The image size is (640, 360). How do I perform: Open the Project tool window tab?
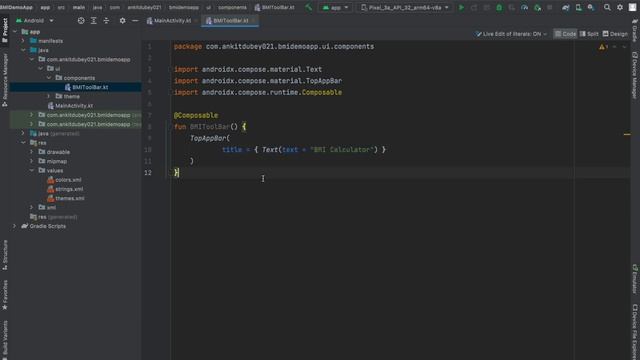[x=5, y=30]
